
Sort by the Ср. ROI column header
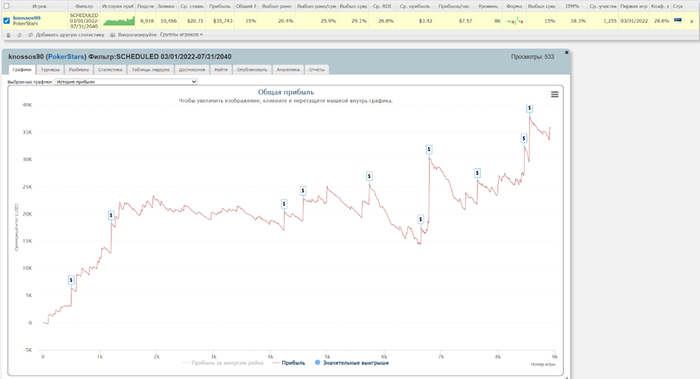pyautogui.click(x=382, y=6)
